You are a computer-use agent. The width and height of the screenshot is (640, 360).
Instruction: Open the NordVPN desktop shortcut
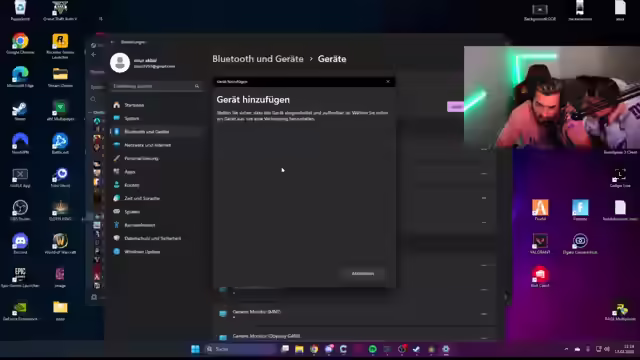20,144
